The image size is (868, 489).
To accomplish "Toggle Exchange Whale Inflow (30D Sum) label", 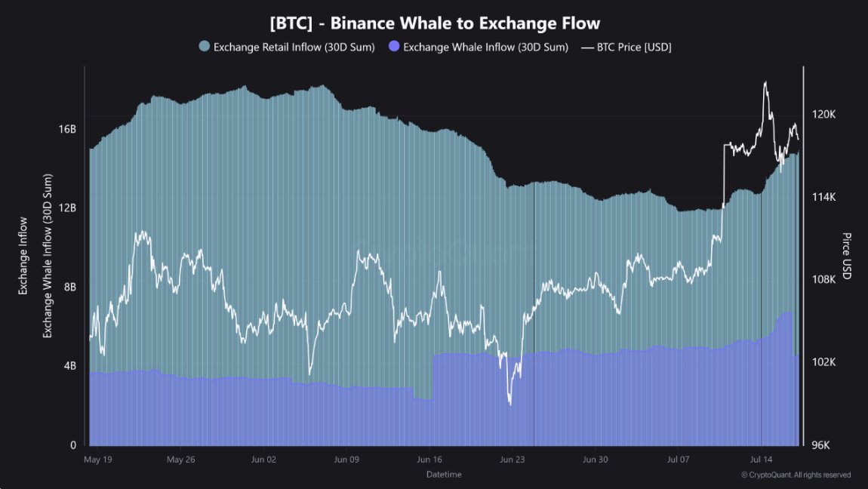I will pos(485,47).
